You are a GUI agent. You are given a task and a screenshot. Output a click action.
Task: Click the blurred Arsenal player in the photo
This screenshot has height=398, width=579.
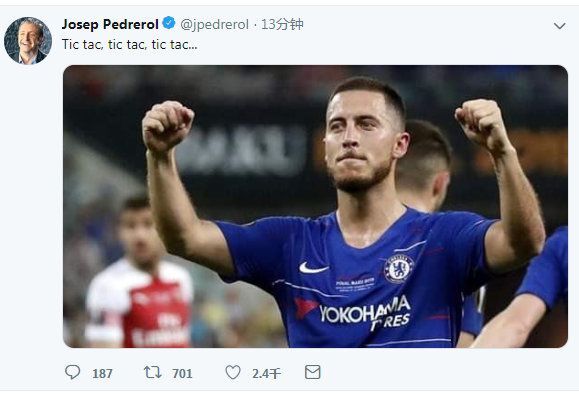(x=138, y=272)
